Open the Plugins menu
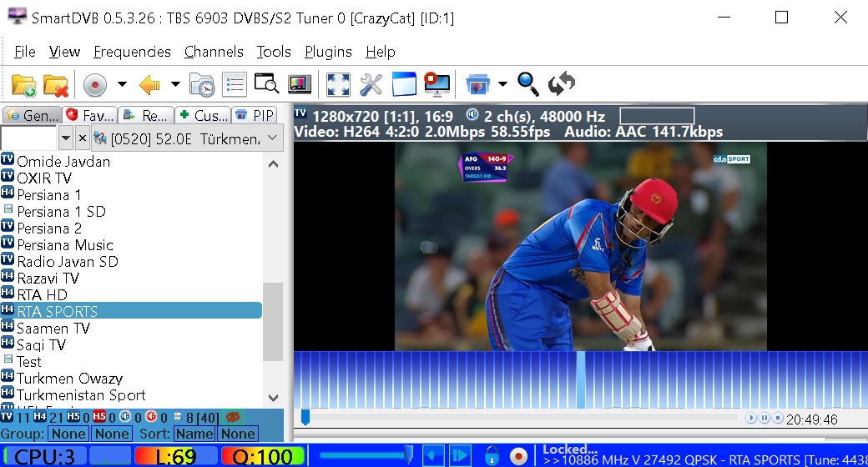The image size is (868, 467). pos(328,52)
